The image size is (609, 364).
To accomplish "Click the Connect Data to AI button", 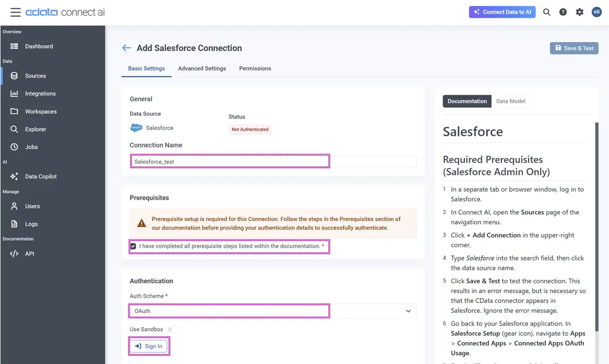I will tap(502, 12).
